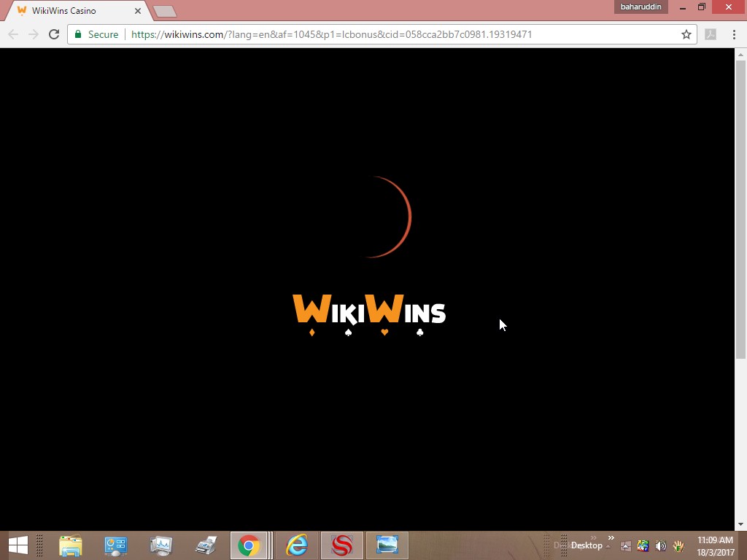
Task: Open the picture viewer taskbar icon
Action: [387, 545]
